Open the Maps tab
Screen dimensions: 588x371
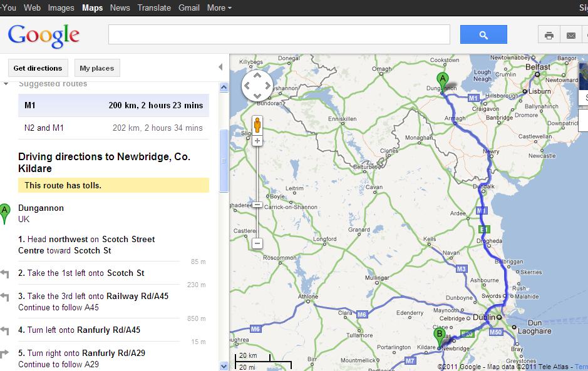92,8
